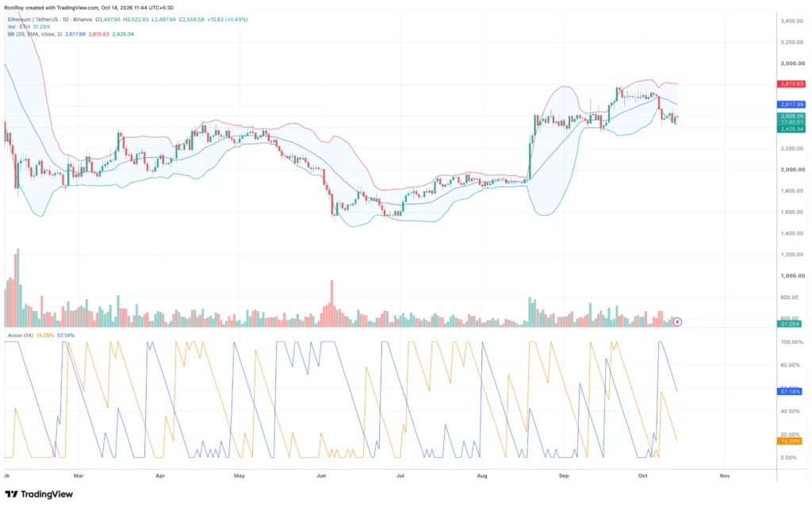The width and height of the screenshot is (812, 507).
Task: Click the 2,200.00 price axis label
Action: click(x=792, y=149)
